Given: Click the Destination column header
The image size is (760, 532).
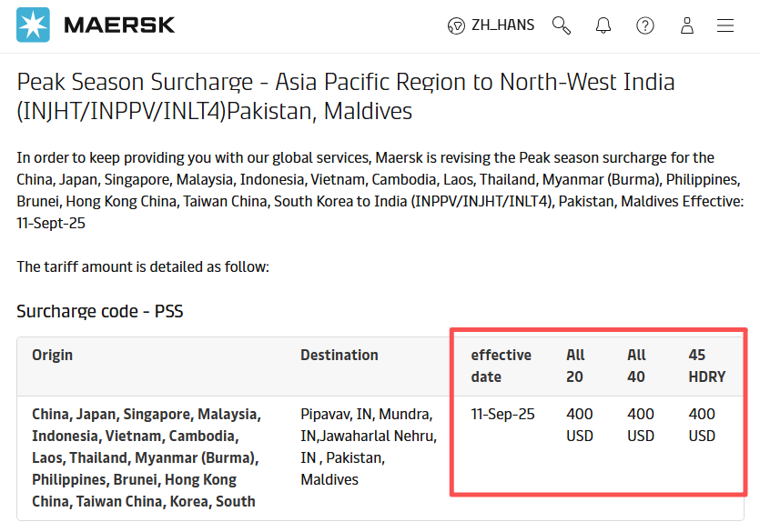Looking at the screenshot, I should coord(339,355).
